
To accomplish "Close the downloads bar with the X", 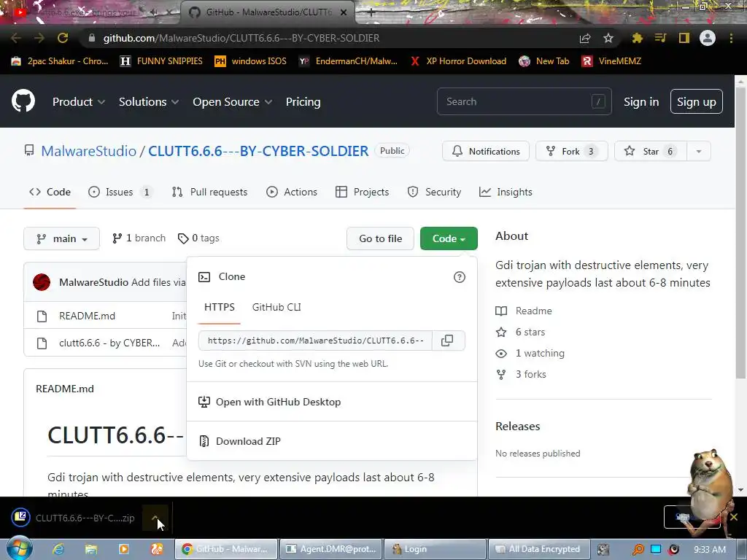I will pyautogui.click(x=734, y=517).
